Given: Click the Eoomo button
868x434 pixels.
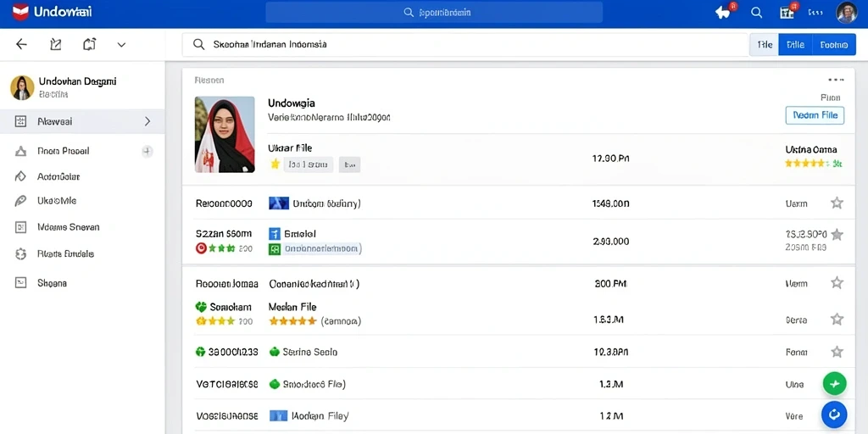Looking at the screenshot, I should tap(834, 45).
